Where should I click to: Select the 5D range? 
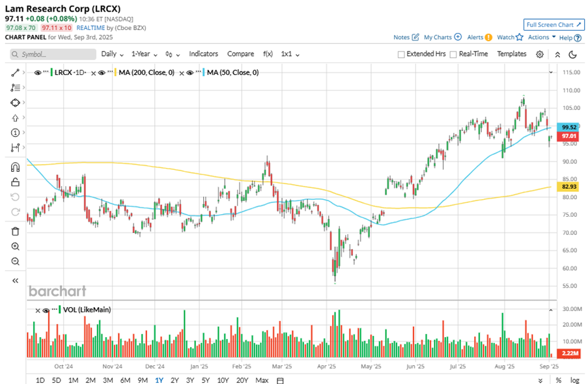(56, 380)
